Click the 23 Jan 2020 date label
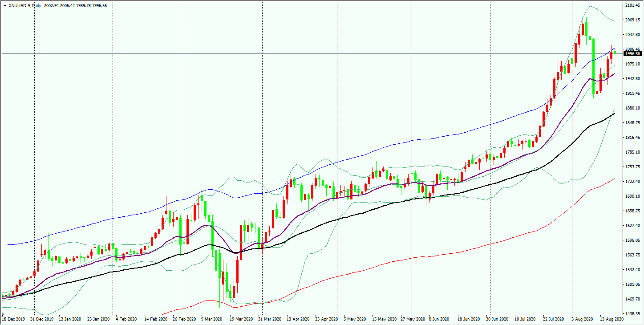This screenshot has width=644, height=325. [x=99, y=320]
